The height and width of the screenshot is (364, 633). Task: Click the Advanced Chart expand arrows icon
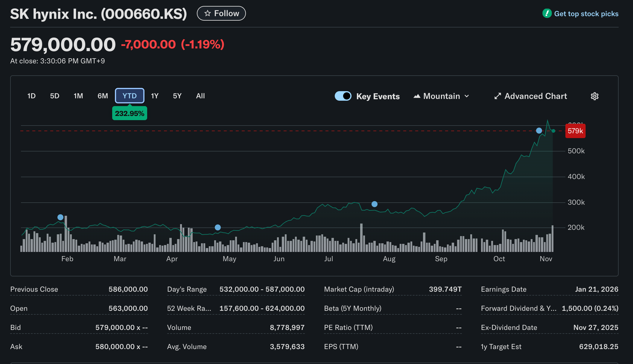pos(497,96)
